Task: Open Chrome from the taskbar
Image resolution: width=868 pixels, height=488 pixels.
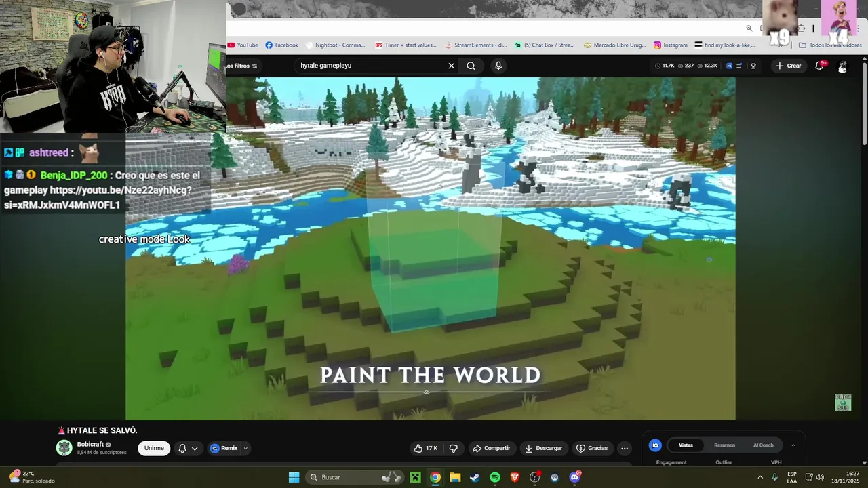Action: click(435, 477)
